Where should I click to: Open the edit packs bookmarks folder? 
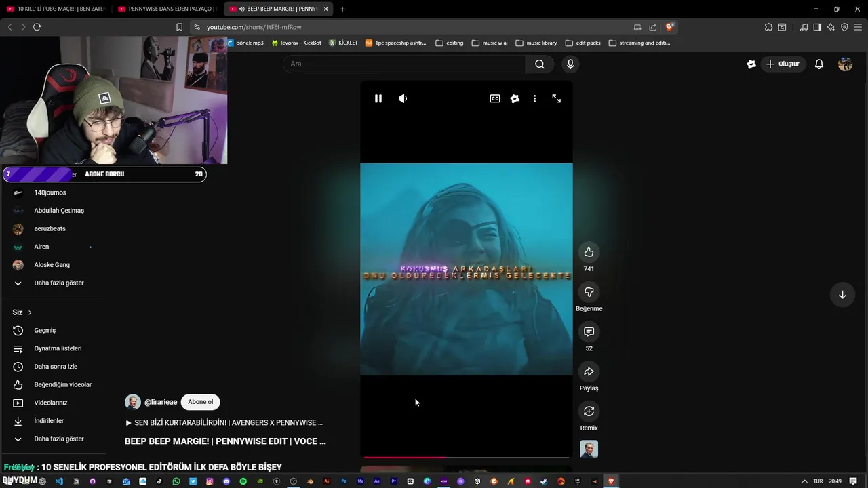[x=583, y=43]
